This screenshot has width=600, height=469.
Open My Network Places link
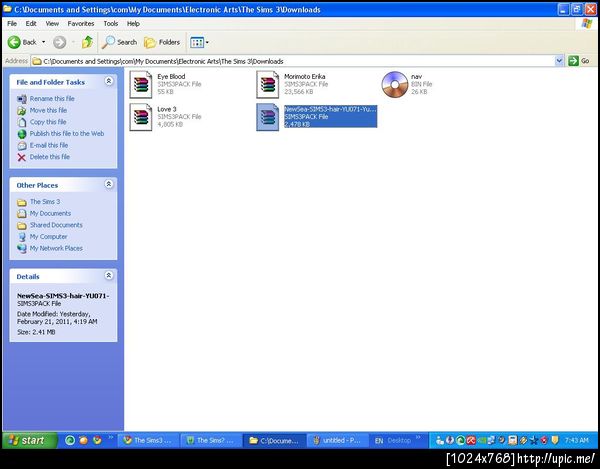coord(56,248)
